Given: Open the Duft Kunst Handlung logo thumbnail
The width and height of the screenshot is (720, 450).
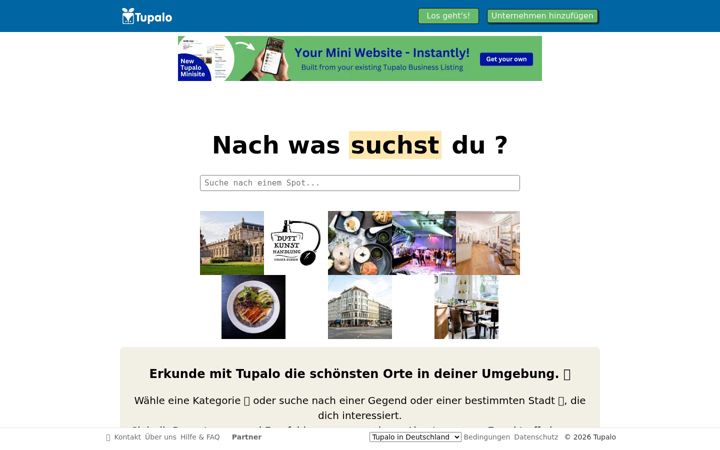Looking at the screenshot, I should tap(296, 243).
